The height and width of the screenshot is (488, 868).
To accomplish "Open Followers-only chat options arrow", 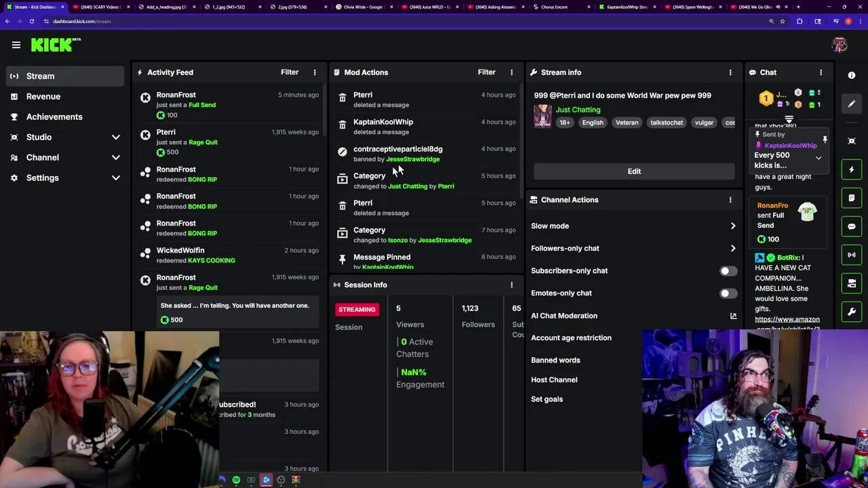I will pos(732,249).
